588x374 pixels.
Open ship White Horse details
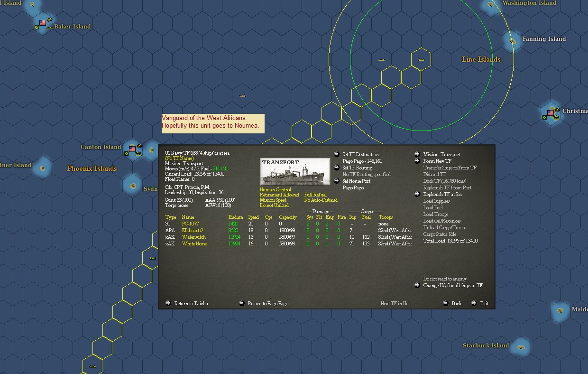194,243
